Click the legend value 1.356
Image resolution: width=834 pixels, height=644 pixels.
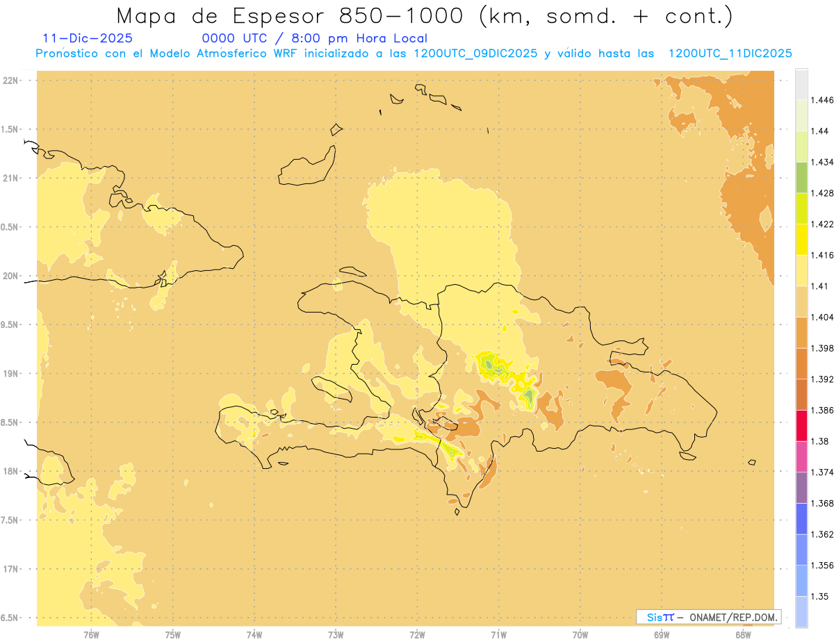822,565
